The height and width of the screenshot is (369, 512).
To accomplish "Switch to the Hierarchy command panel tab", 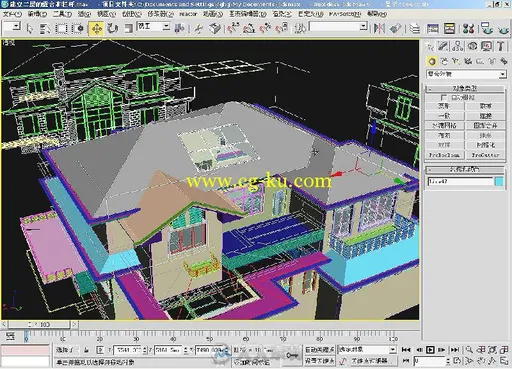I will click(x=458, y=46).
